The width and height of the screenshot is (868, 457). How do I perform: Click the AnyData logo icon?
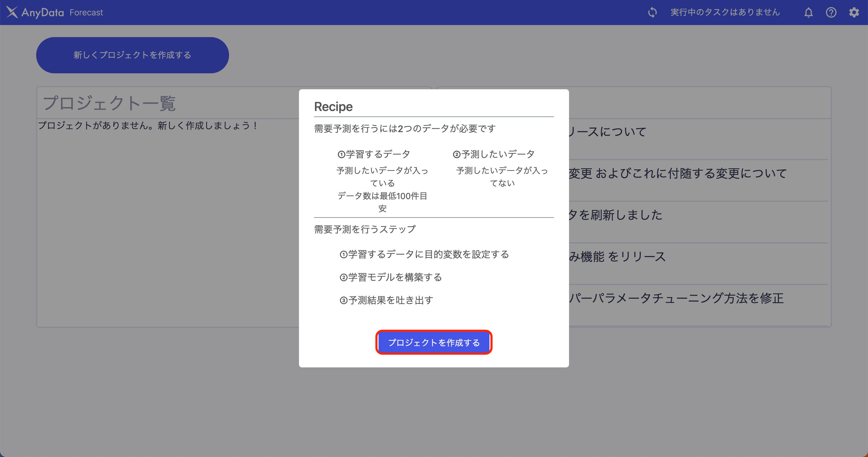point(12,12)
